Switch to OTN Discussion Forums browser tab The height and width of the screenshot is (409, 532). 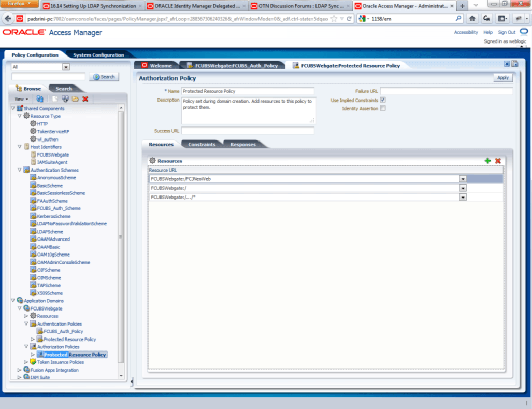(300, 6)
